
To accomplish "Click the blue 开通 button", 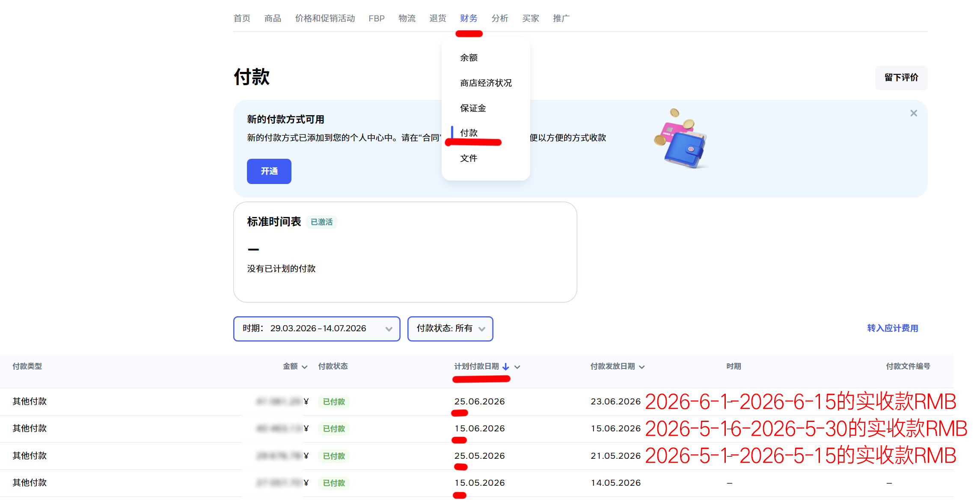I will [x=269, y=171].
